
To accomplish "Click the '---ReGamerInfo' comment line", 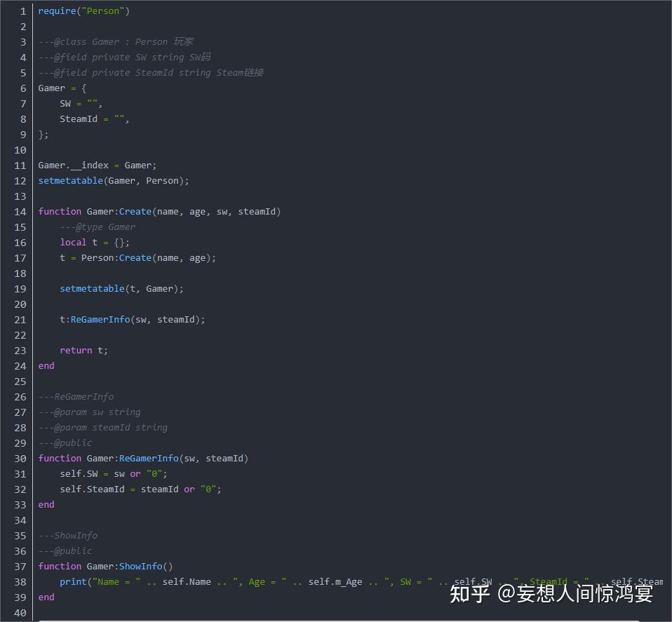I will pos(76,397).
